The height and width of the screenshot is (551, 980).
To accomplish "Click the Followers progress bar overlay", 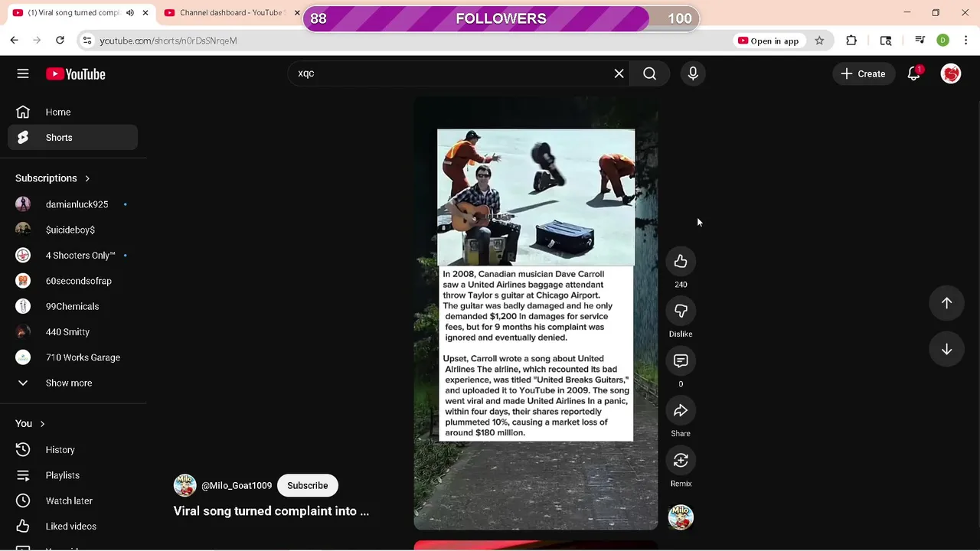I will (x=501, y=18).
